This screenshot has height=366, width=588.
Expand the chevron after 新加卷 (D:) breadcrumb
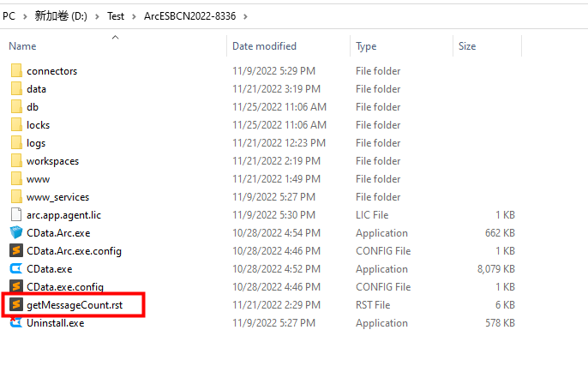pyautogui.click(x=97, y=16)
